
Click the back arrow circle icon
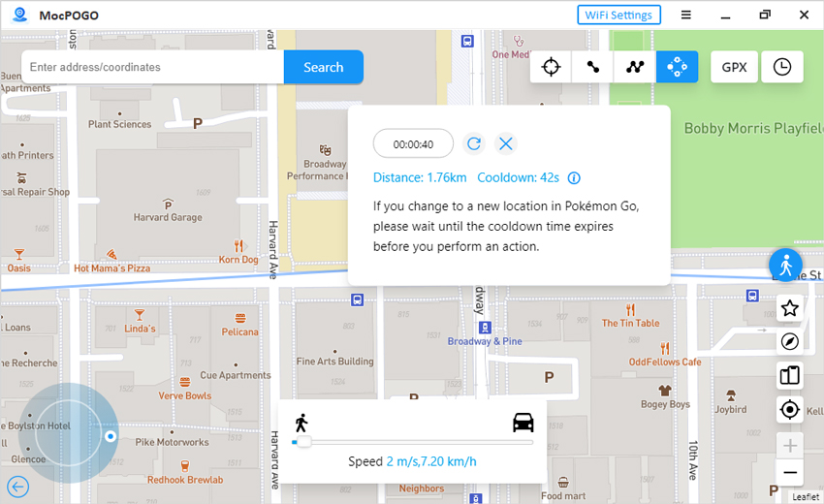[18, 487]
